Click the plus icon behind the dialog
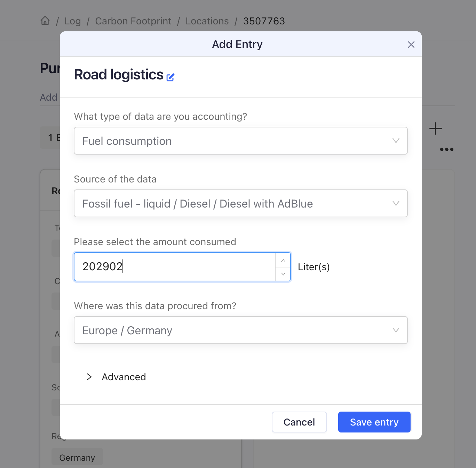The height and width of the screenshot is (468, 476). 435,128
